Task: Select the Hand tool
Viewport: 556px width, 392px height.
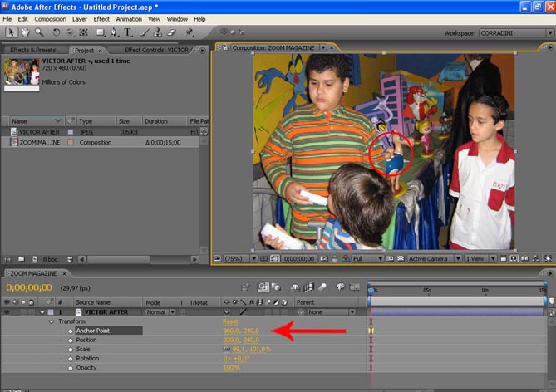Action: (25, 32)
